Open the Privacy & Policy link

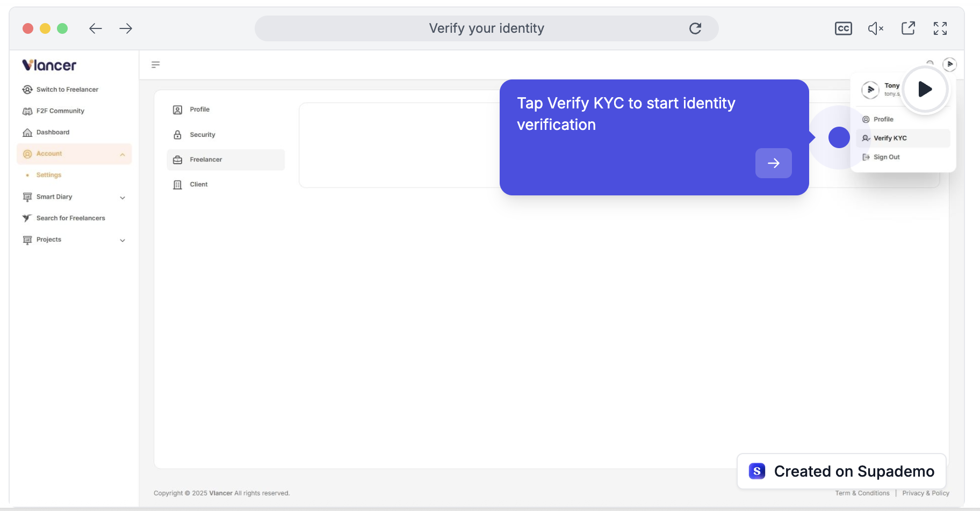tap(925, 493)
